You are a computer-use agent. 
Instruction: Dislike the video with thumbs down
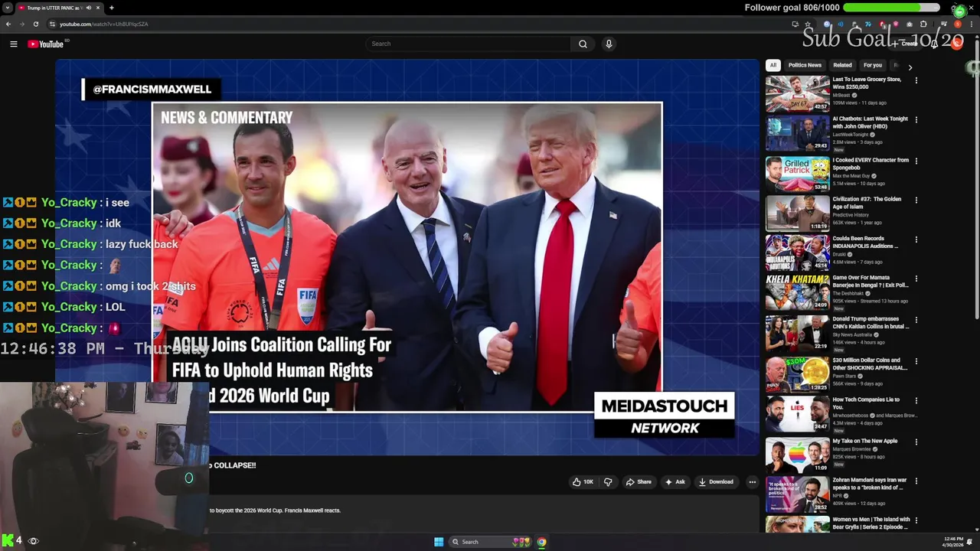coord(608,482)
